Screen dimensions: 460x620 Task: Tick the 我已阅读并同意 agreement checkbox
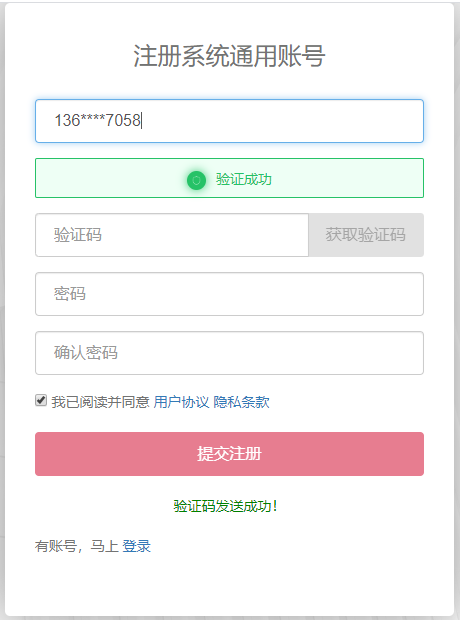(x=41, y=400)
